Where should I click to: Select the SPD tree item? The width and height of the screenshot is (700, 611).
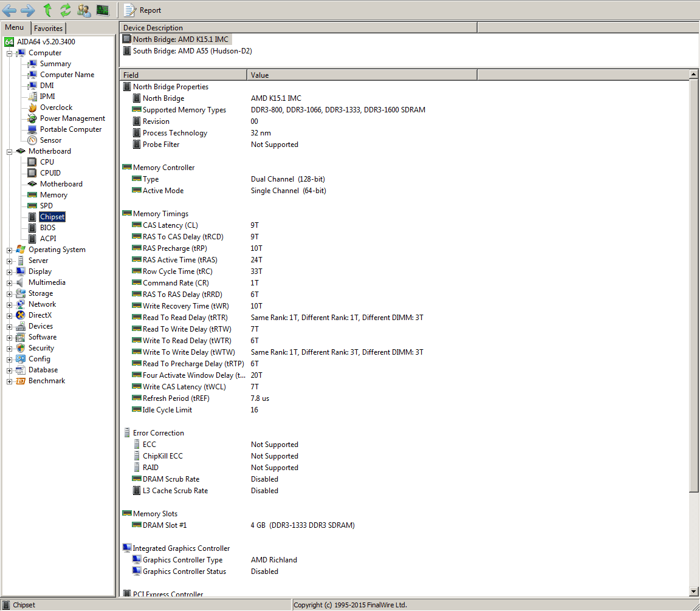46,206
